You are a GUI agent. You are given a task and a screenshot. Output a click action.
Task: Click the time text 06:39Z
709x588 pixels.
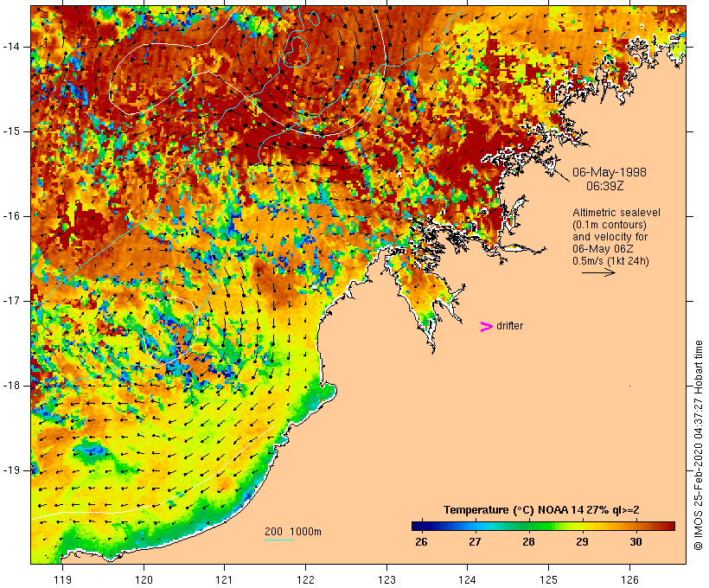click(605, 186)
